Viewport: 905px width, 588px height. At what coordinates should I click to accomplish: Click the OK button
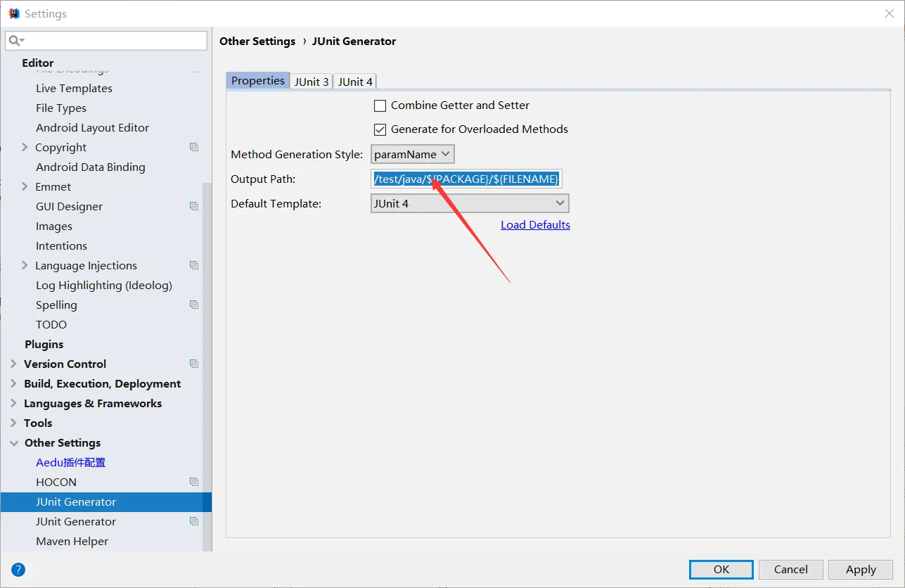[x=721, y=569]
